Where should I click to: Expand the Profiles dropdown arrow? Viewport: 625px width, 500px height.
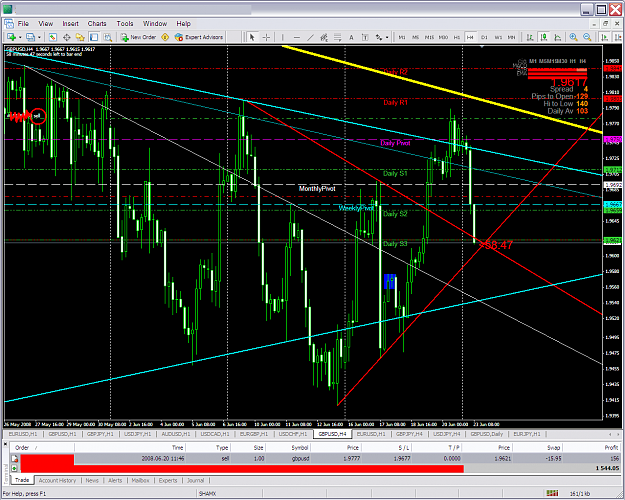point(39,37)
